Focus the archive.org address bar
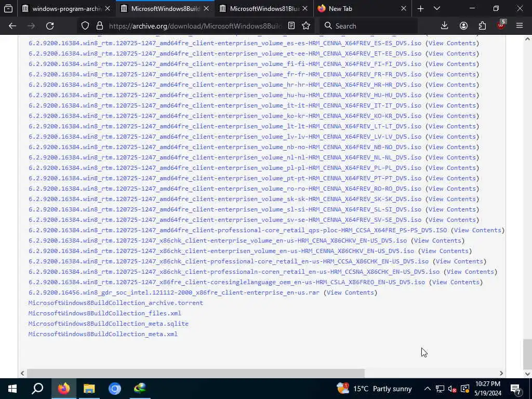 195,26
